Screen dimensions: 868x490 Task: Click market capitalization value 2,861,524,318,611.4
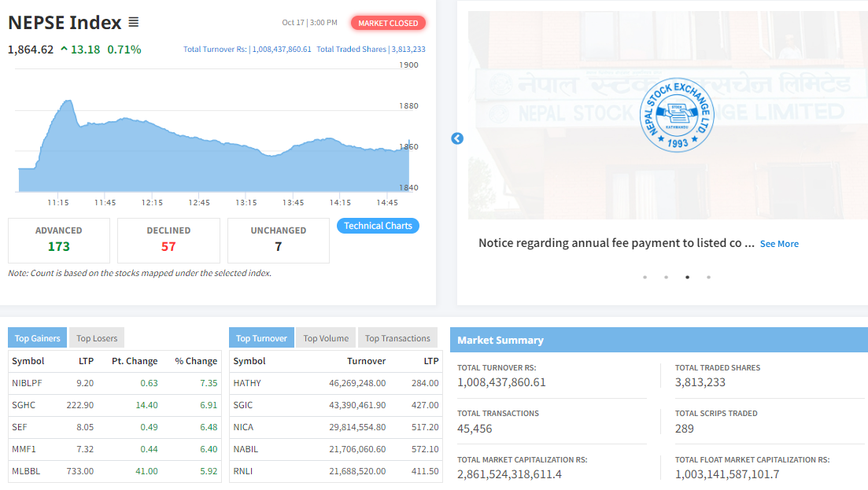tap(509, 474)
